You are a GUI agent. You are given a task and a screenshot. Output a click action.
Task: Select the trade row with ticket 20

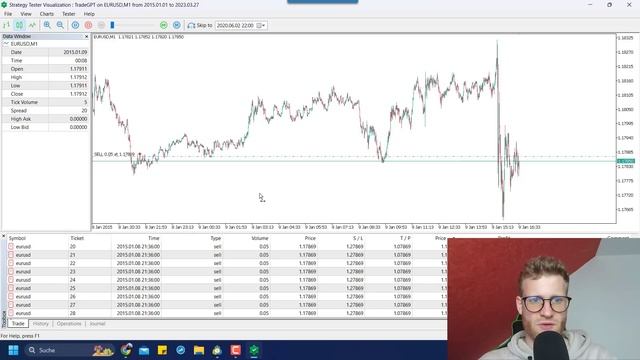(x=227, y=247)
